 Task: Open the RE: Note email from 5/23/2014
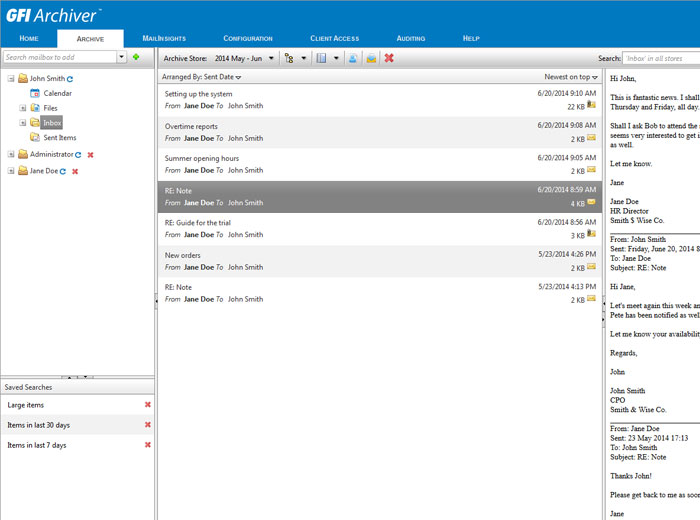pyautogui.click(x=379, y=293)
